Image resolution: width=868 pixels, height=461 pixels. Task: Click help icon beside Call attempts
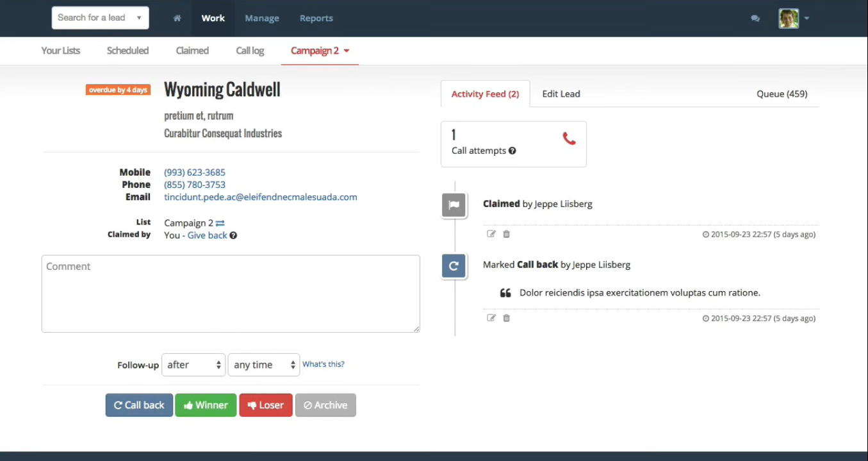(512, 151)
